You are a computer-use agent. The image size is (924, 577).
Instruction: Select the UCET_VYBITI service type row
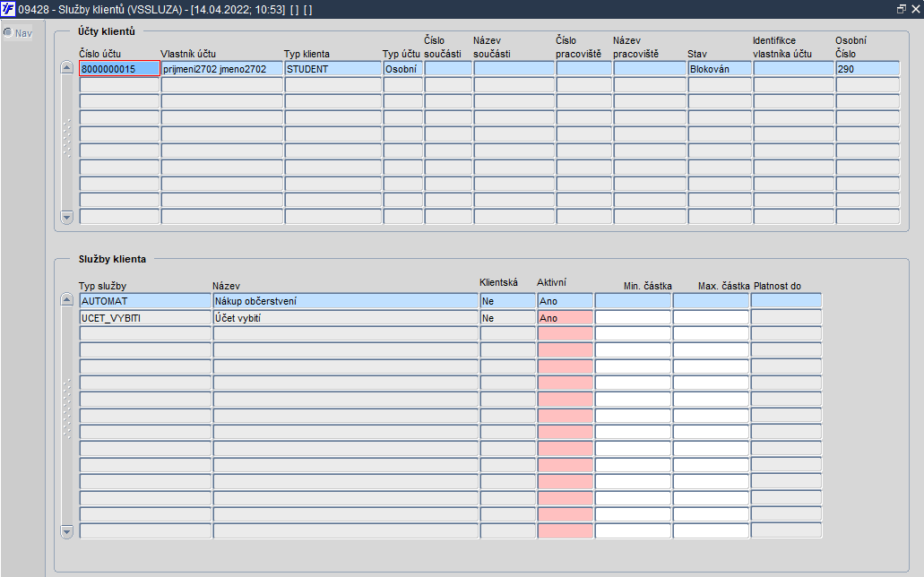145,318
